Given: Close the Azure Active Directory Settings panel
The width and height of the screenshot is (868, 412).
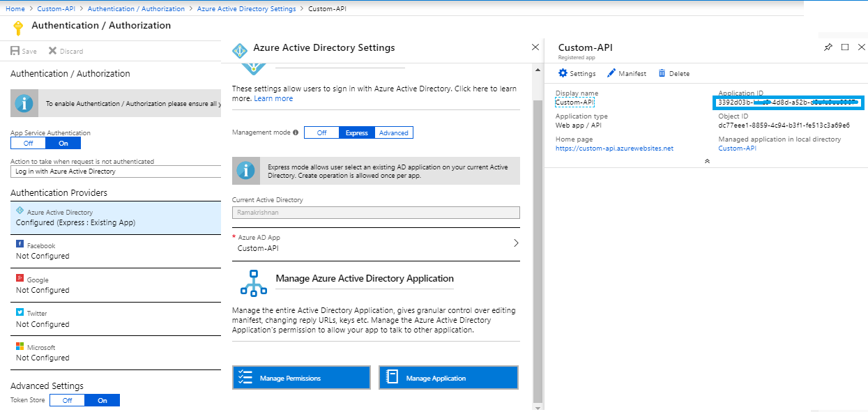Looking at the screenshot, I should (535, 47).
